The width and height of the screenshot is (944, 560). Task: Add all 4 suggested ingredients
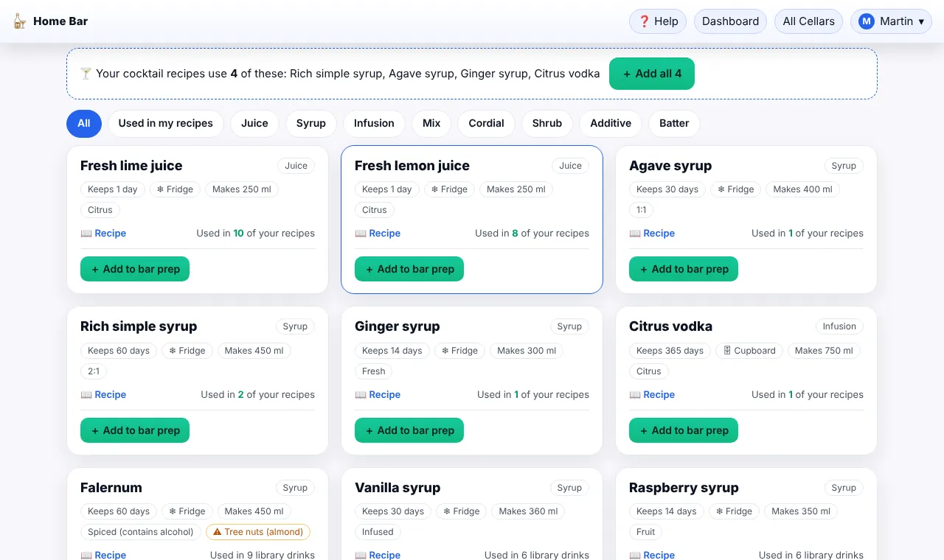(x=652, y=74)
